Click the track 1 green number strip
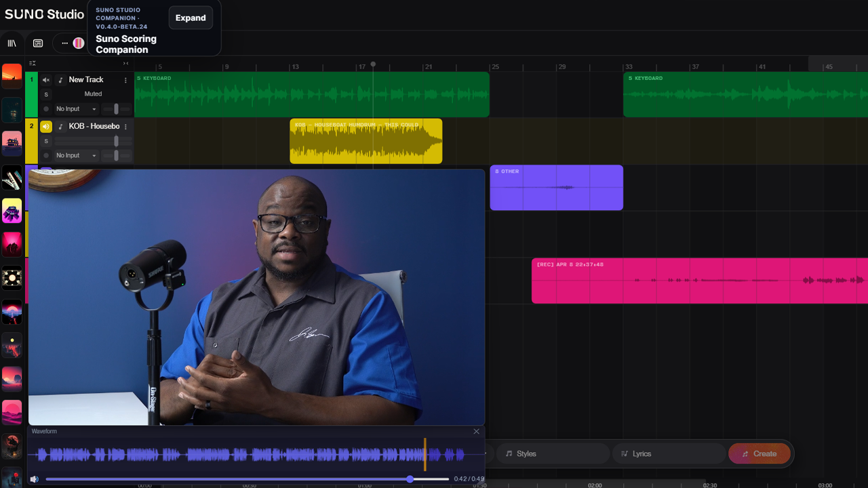The height and width of the screenshot is (488, 868). [x=31, y=95]
